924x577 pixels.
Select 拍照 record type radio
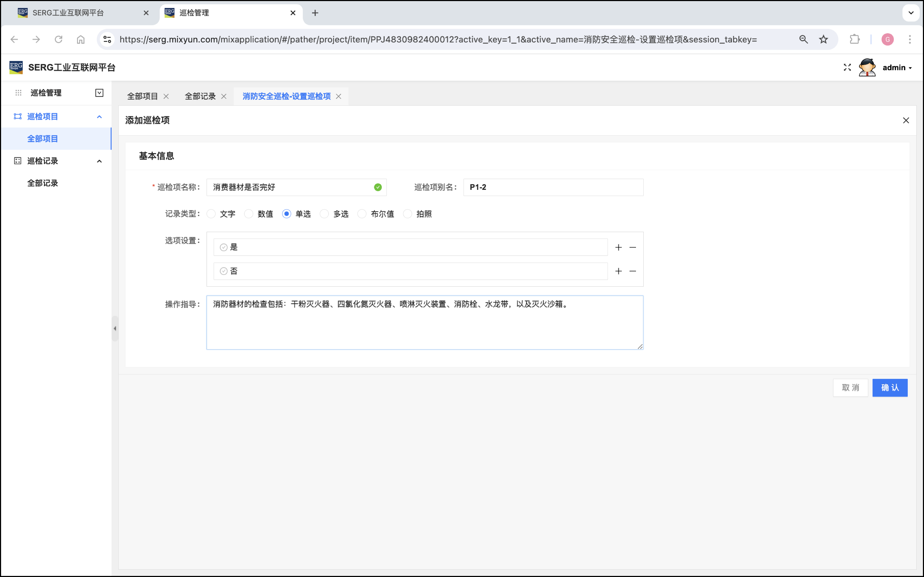coord(407,214)
